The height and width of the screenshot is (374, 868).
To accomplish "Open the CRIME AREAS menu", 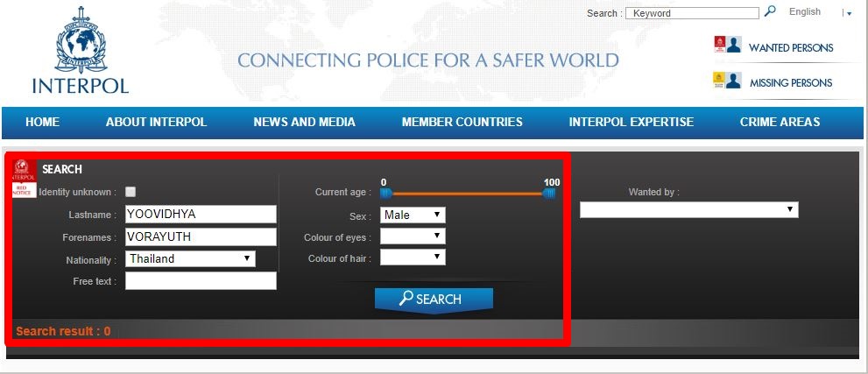I will (x=780, y=123).
